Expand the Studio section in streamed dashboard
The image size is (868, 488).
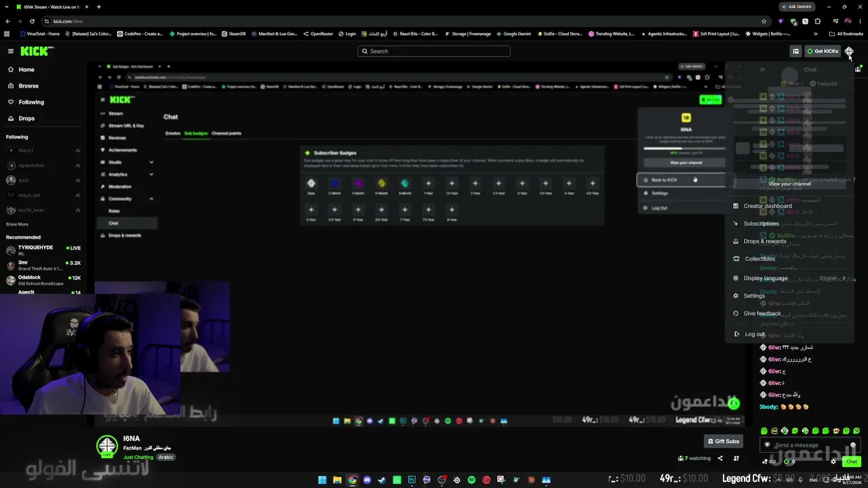pyautogui.click(x=151, y=162)
